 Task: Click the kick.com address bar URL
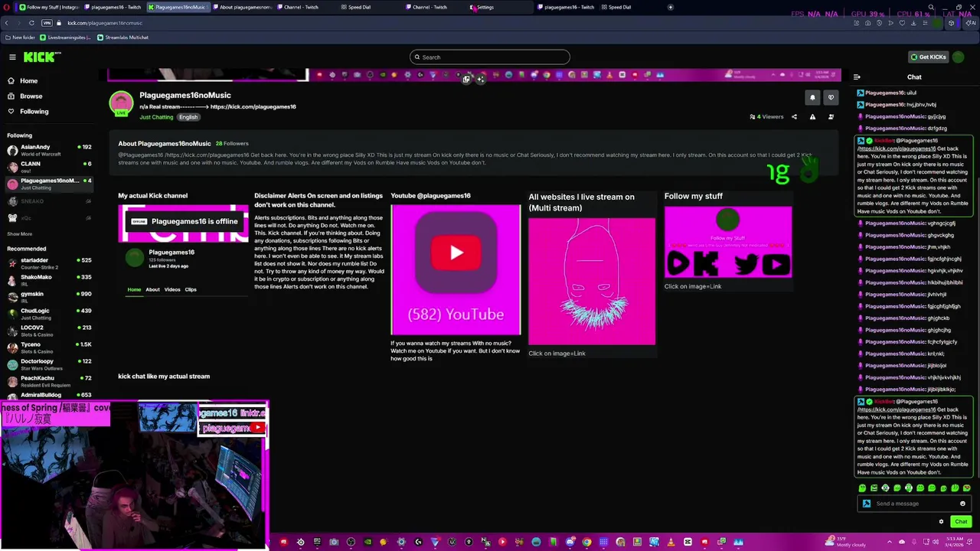tap(105, 23)
